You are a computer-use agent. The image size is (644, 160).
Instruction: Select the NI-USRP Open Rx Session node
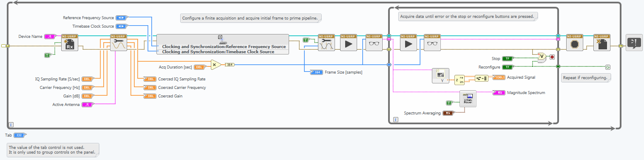tap(70, 43)
